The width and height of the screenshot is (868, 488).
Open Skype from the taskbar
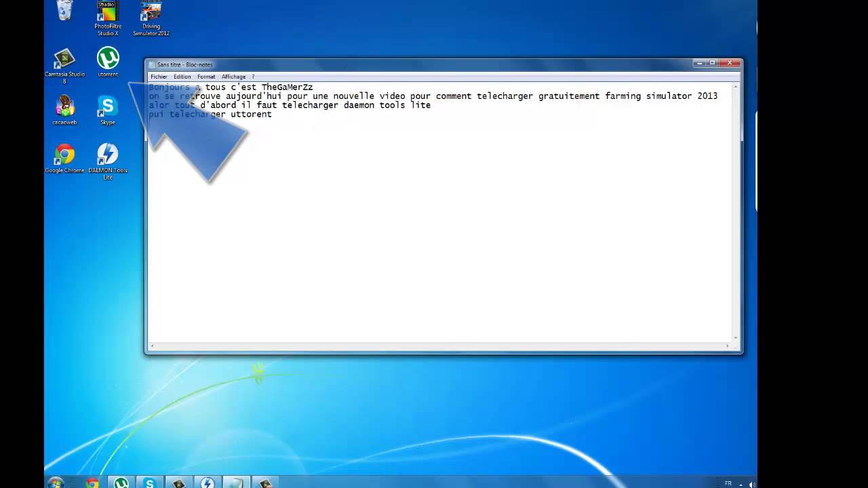(150, 483)
